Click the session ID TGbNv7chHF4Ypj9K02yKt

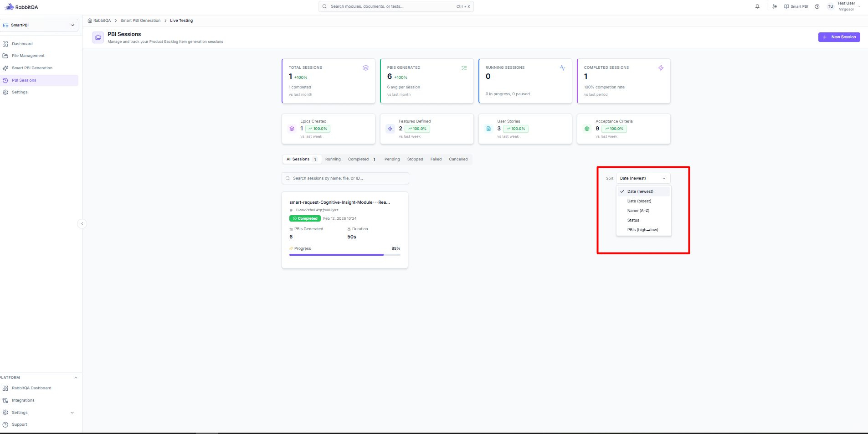click(317, 210)
